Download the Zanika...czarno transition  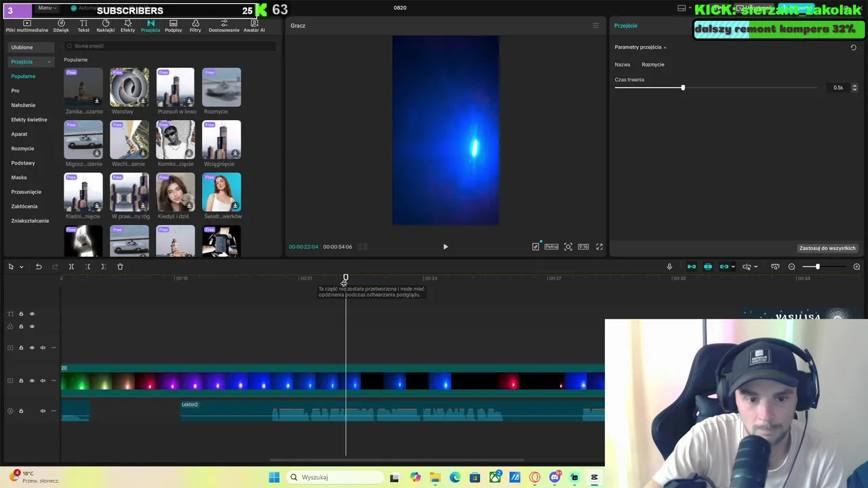[96, 101]
